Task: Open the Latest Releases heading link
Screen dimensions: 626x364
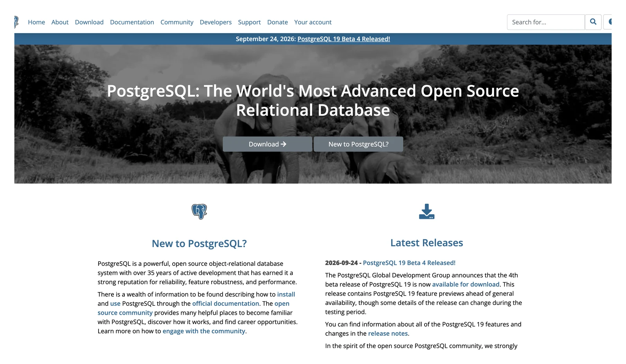Action: tap(426, 242)
